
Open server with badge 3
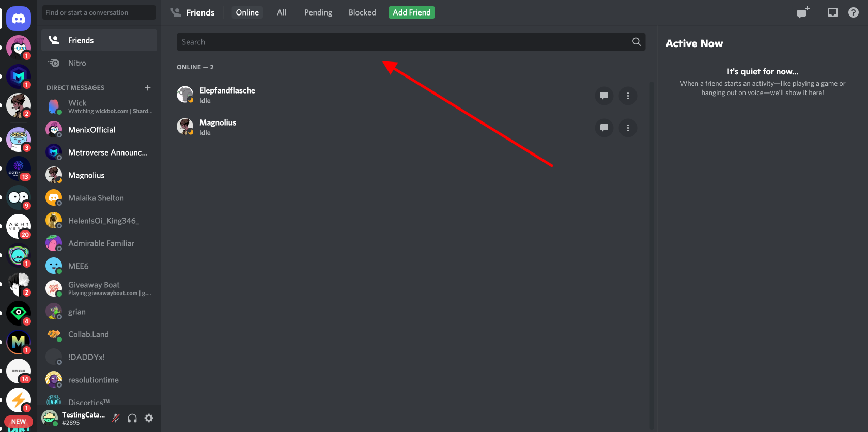tap(19, 140)
